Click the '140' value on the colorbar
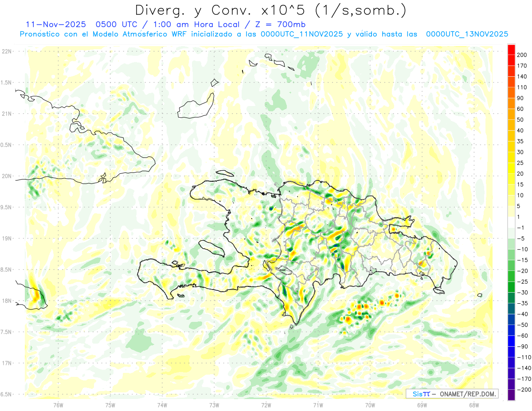 (522, 76)
